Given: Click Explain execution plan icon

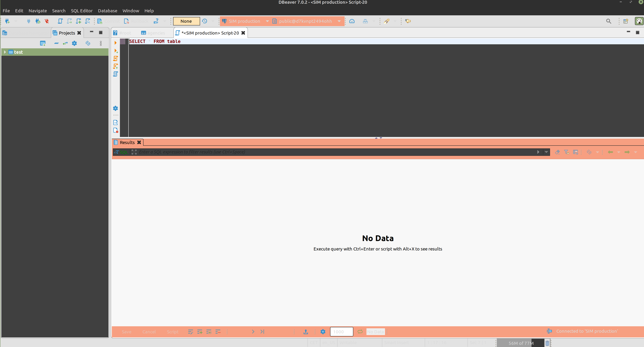Looking at the screenshot, I should point(116,74).
